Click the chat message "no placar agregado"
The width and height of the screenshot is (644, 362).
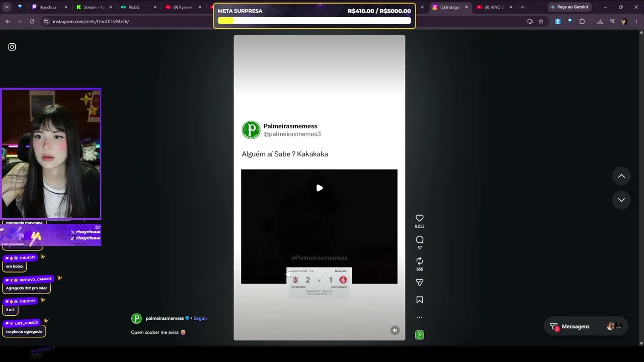[x=24, y=331]
